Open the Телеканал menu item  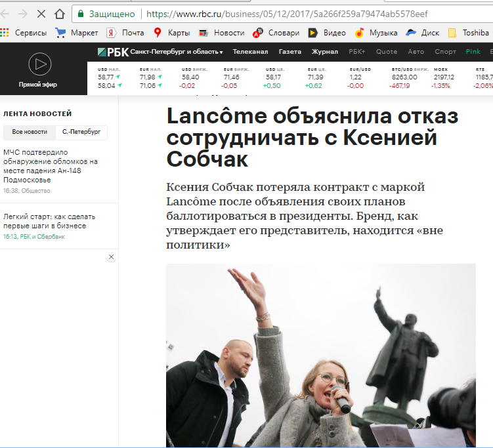pyautogui.click(x=250, y=52)
